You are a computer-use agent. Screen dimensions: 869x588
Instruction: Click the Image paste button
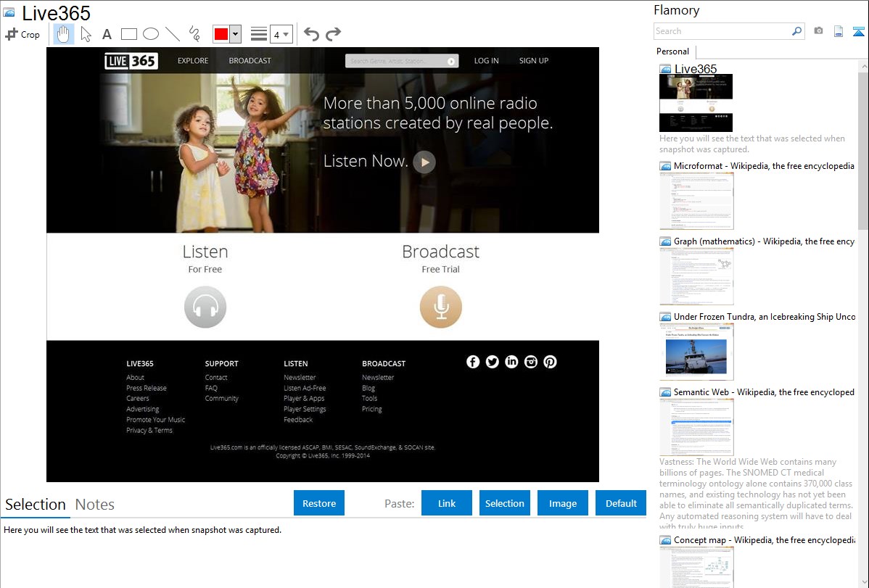[562, 503]
